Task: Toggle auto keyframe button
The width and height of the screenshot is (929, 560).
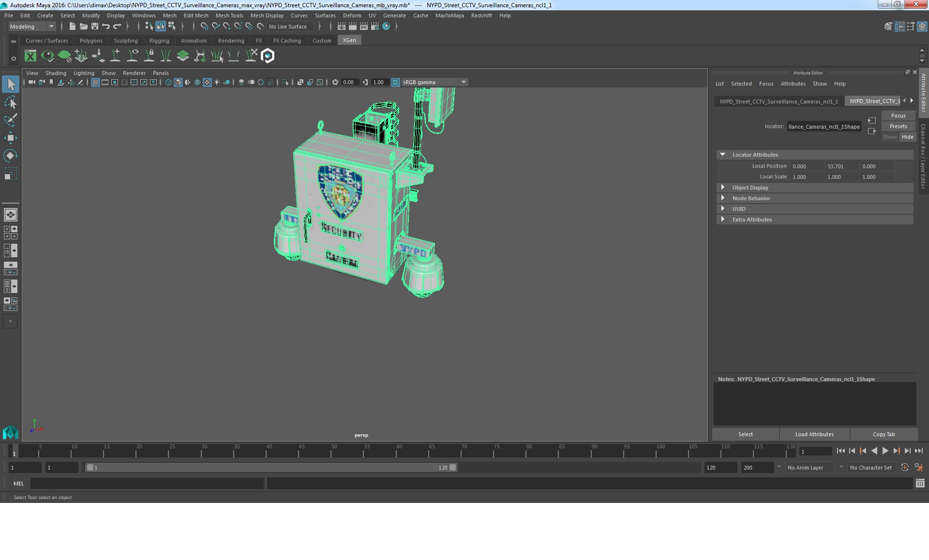Action: [904, 468]
